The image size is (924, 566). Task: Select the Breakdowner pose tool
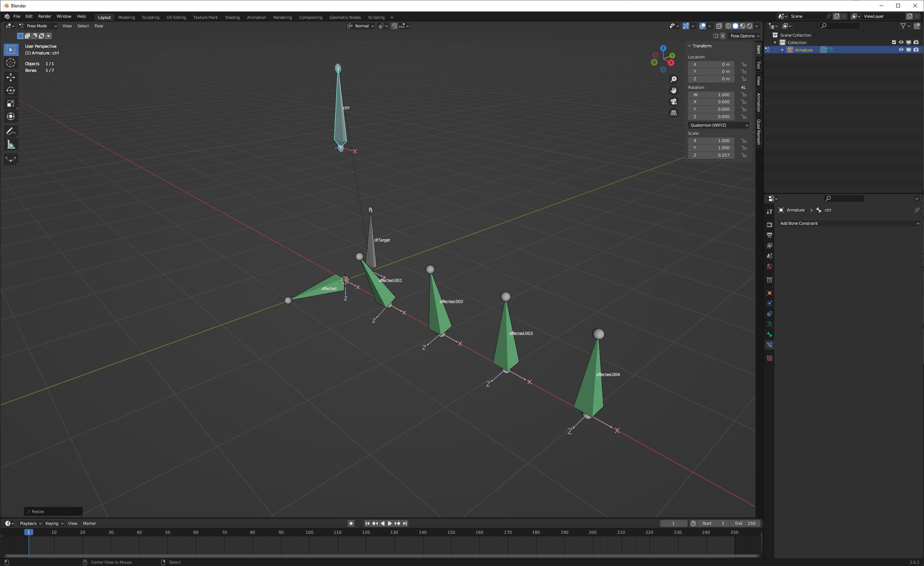[11, 159]
